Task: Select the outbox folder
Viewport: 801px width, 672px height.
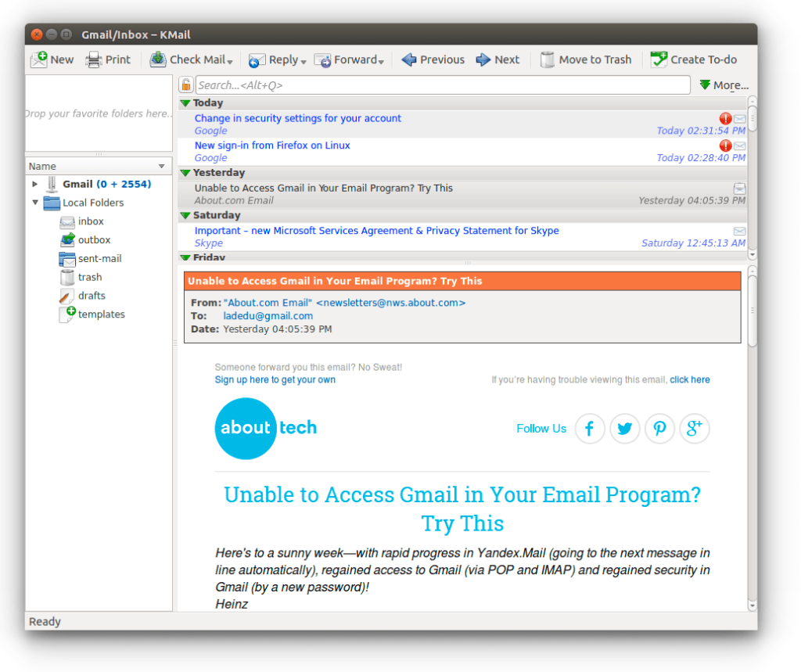Action: click(84, 239)
